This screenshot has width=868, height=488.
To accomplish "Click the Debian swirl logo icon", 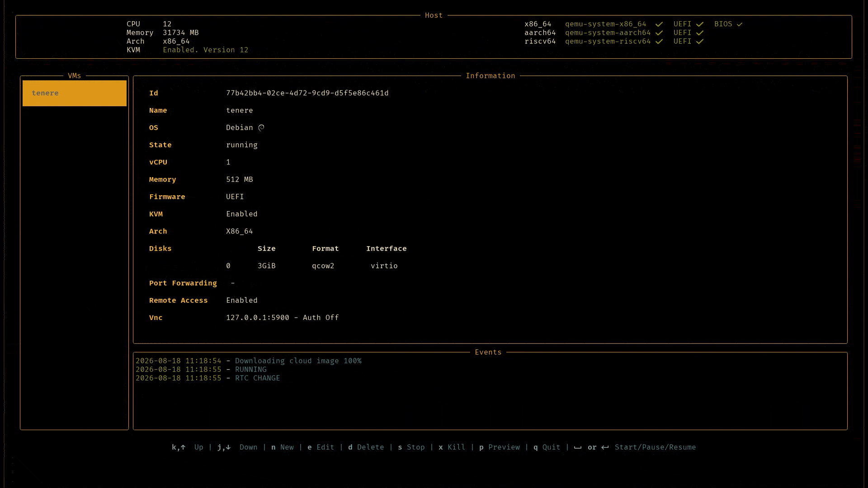I will click(261, 128).
